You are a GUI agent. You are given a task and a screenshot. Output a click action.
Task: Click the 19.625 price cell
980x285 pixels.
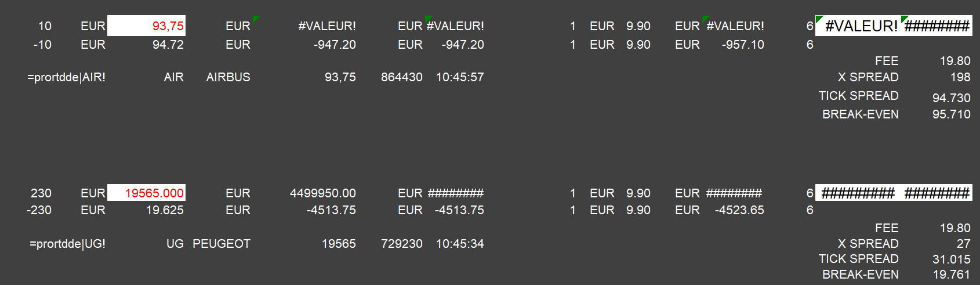[x=165, y=210]
